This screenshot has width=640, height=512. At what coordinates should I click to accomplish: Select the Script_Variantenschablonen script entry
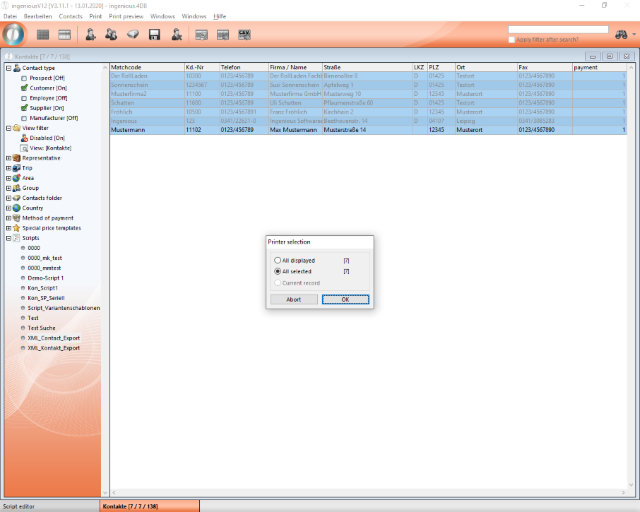64,308
